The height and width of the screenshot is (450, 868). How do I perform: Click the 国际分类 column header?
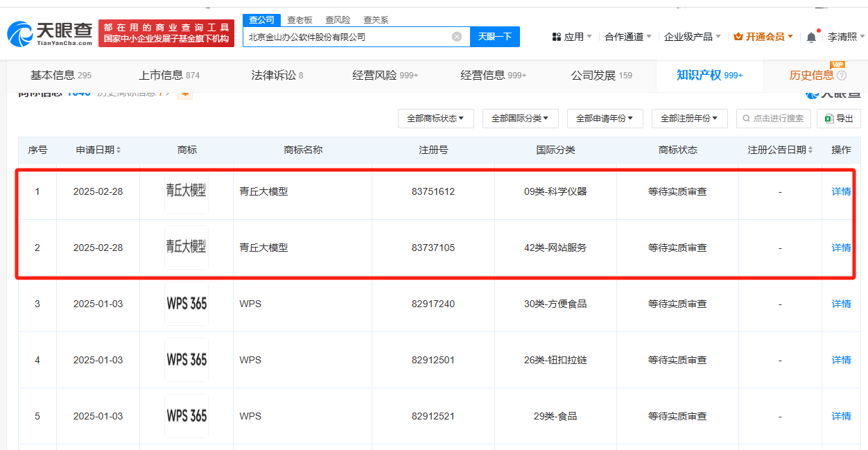pyautogui.click(x=555, y=150)
